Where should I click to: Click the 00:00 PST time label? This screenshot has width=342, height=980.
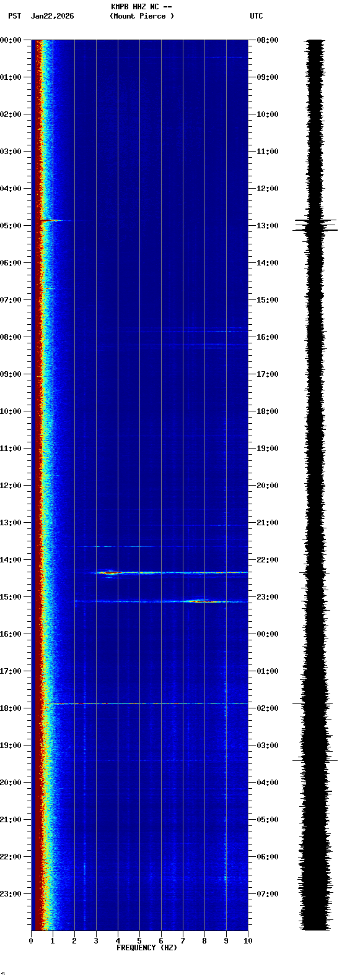11,40
